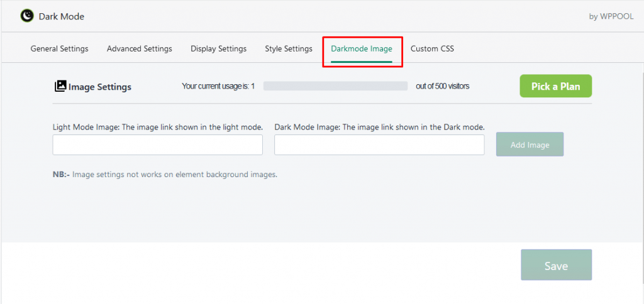Click the out of 500 visitors text
Screen dimensions: 644x304
[442, 86]
